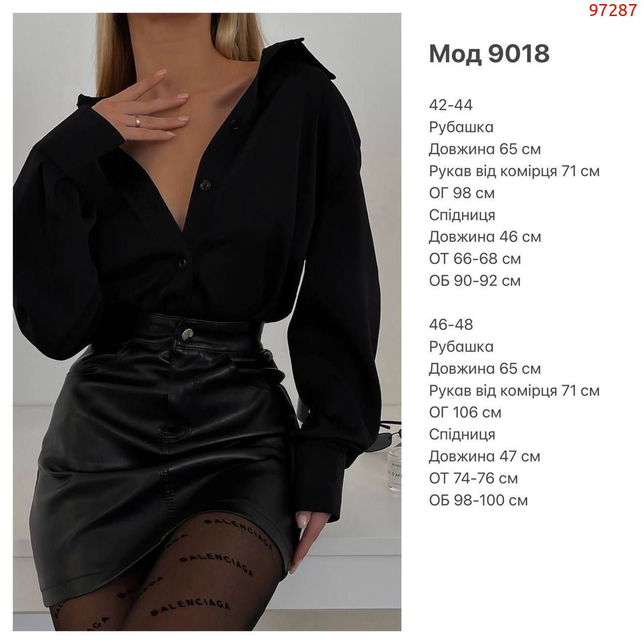Screen dimensions: 644x644
Task: Select the 46-48 size label
Action: [451, 325]
